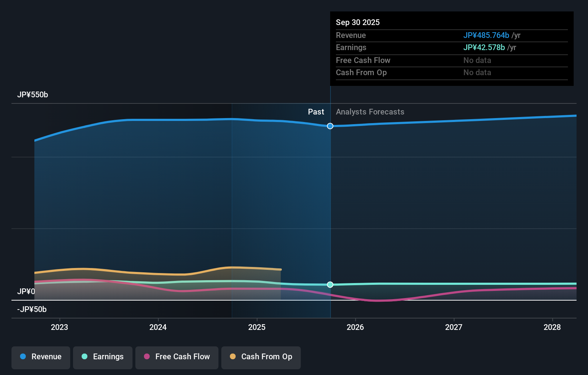588x375 pixels.
Task: Click the Sep 30 2025 tooltip header
Action: click(x=357, y=22)
